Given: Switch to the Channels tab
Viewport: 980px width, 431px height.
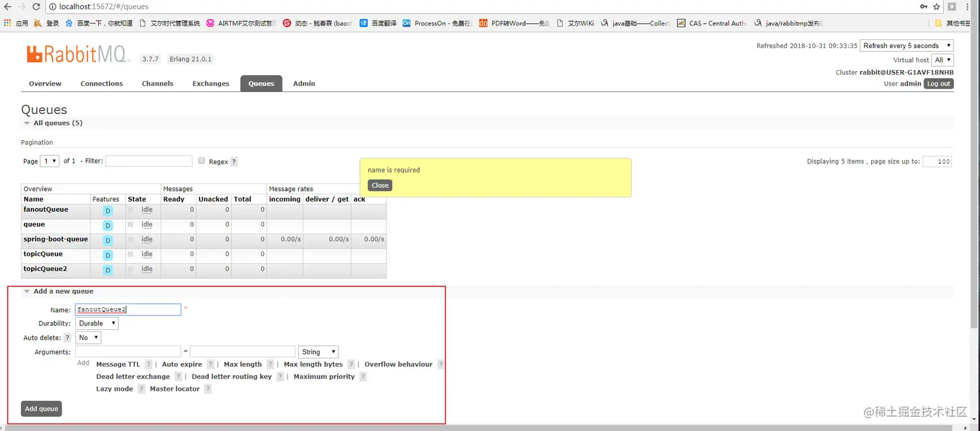Looking at the screenshot, I should pos(157,84).
